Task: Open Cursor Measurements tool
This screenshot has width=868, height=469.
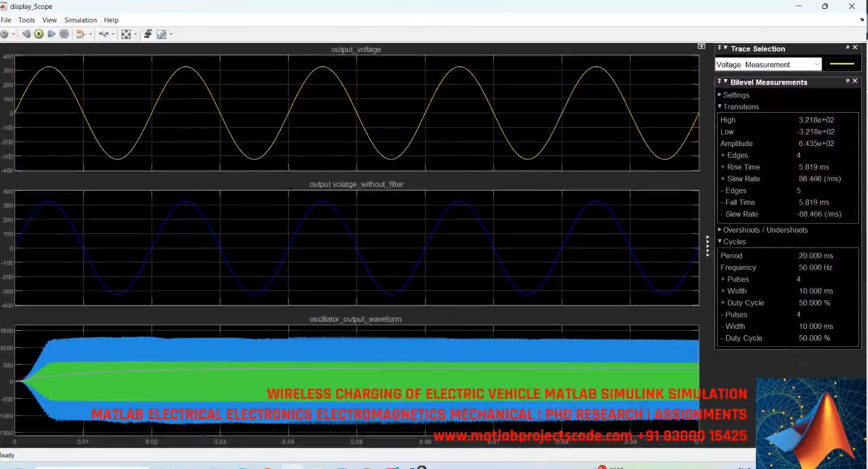Action: [161, 34]
